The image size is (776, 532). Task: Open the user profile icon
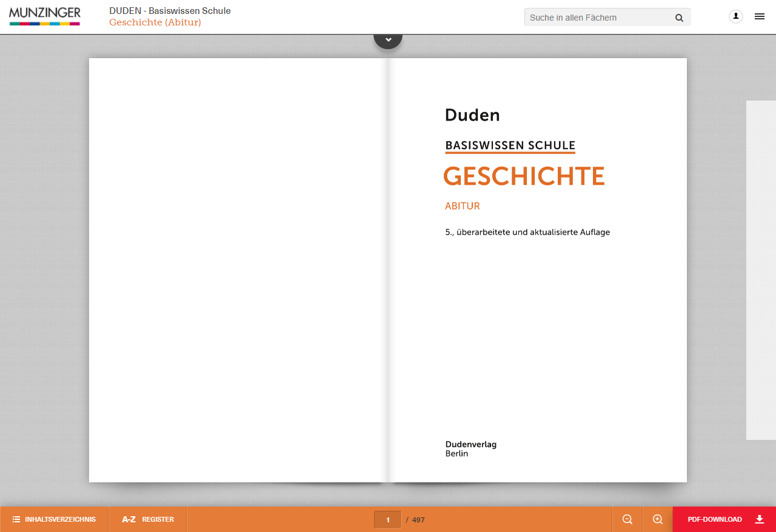(x=735, y=16)
